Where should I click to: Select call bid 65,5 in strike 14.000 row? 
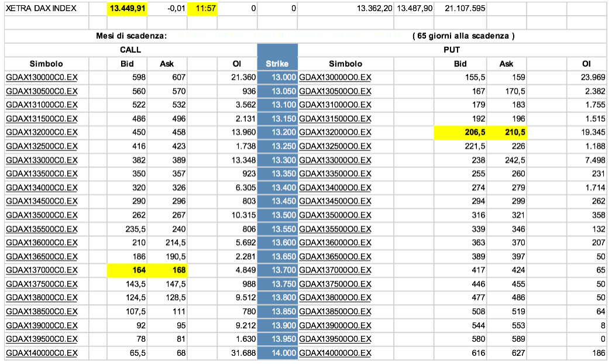(x=137, y=353)
